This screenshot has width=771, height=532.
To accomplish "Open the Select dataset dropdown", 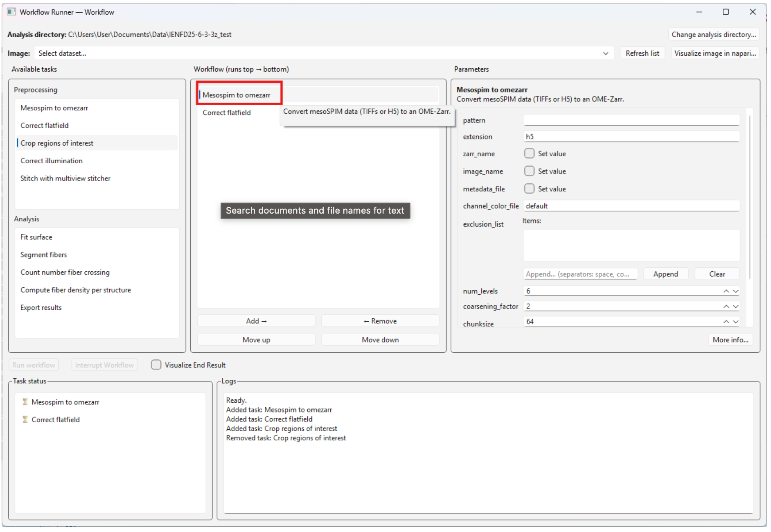I will pyautogui.click(x=606, y=53).
